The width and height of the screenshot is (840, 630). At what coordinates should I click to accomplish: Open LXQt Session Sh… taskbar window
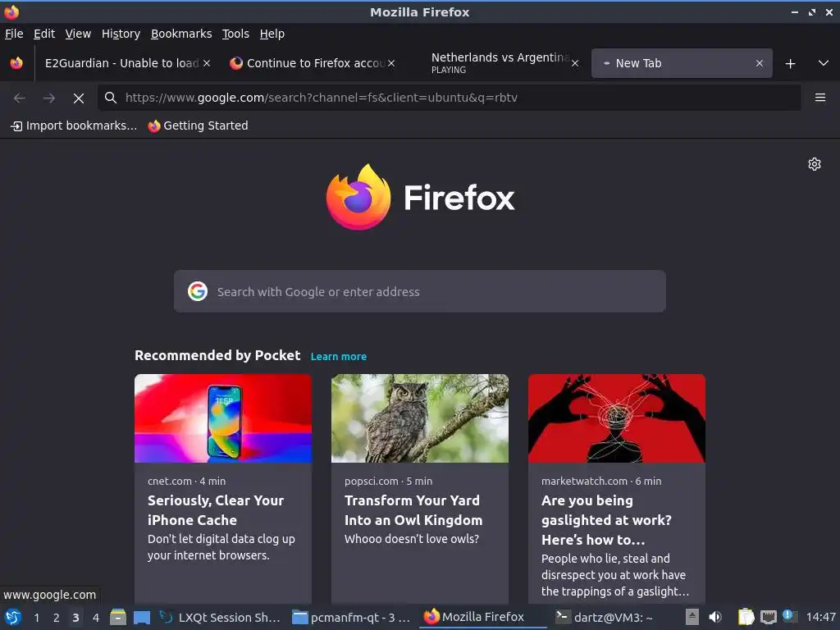pyautogui.click(x=221, y=618)
